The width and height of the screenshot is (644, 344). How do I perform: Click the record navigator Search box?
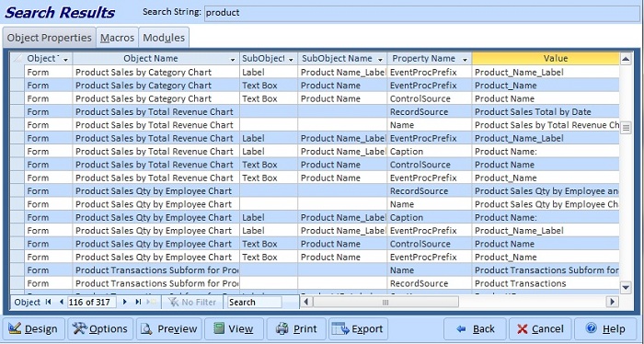pyautogui.click(x=254, y=303)
